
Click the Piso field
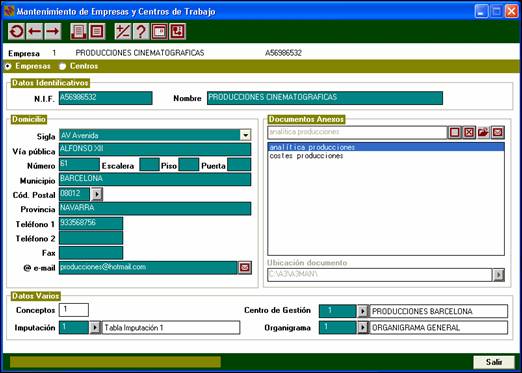pyautogui.click(x=189, y=165)
